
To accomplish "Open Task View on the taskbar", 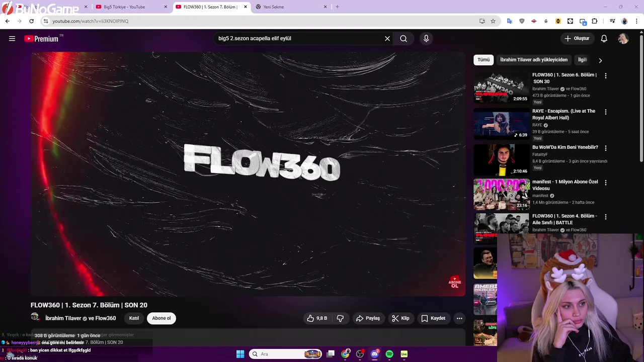I will pyautogui.click(x=331, y=354).
